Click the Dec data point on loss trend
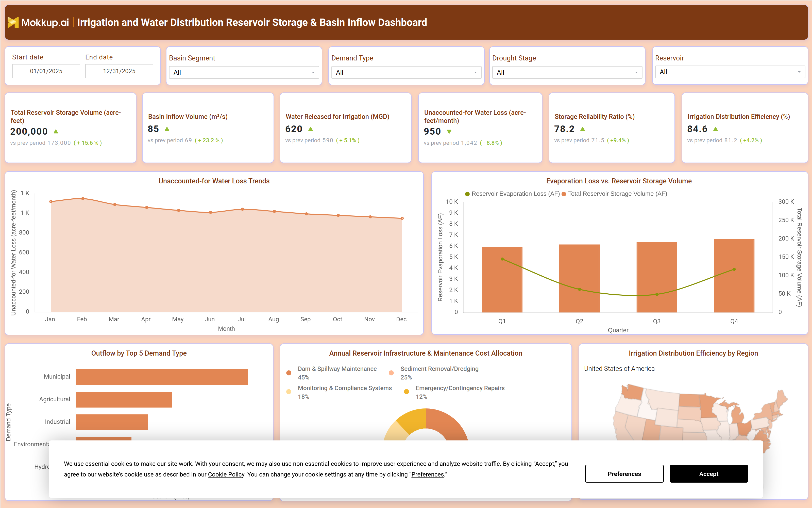812x508 pixels. (x=402, y=218)
